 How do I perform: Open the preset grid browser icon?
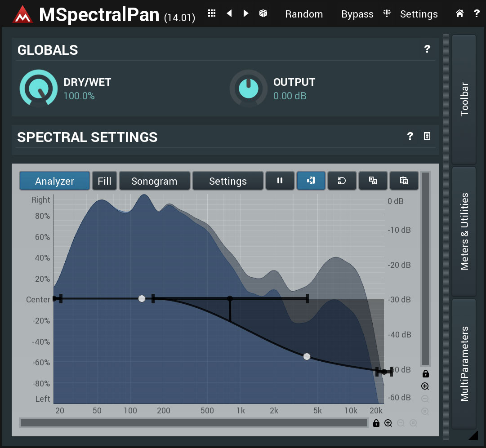(x=211, y=13)
